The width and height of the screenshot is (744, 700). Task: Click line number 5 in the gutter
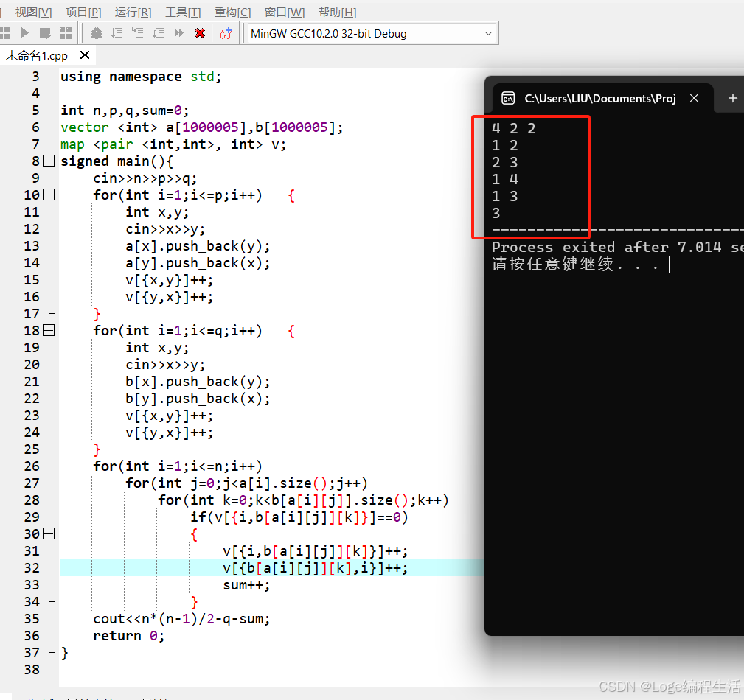coord(35,111)
